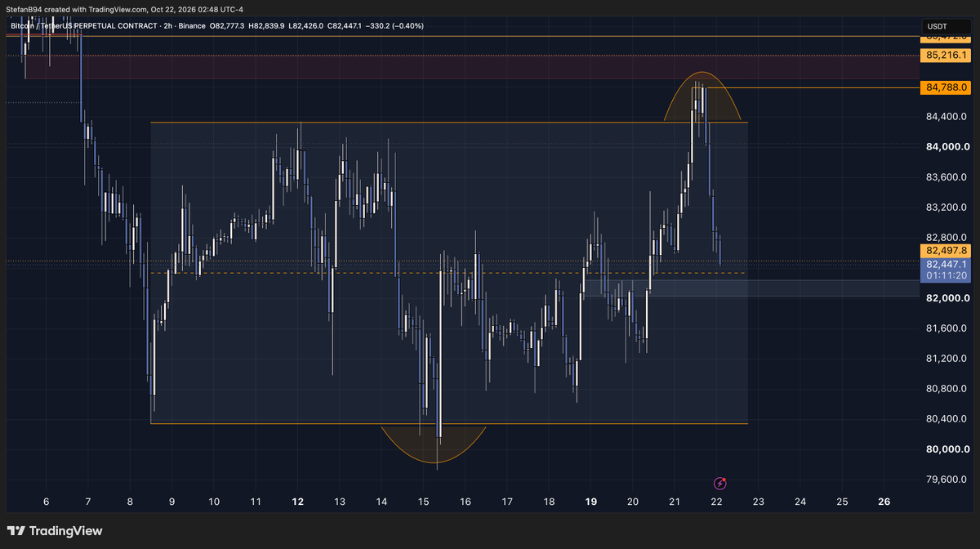
Task: Click date 25 on the time axis
Action: pos(842,502)
